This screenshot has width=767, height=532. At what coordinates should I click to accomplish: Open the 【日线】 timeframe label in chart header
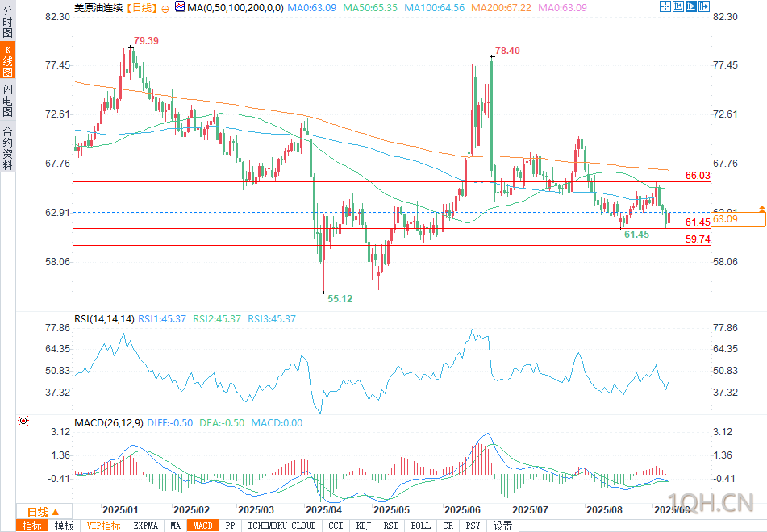pyautogui.click(x=140, y=8)
